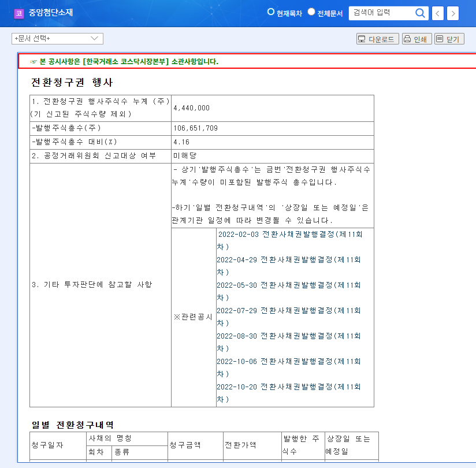This screenshot has width=476, height=468.
Task: Click the purple 코 KOSDAQ market badge icon
Action: click(19, 13)
